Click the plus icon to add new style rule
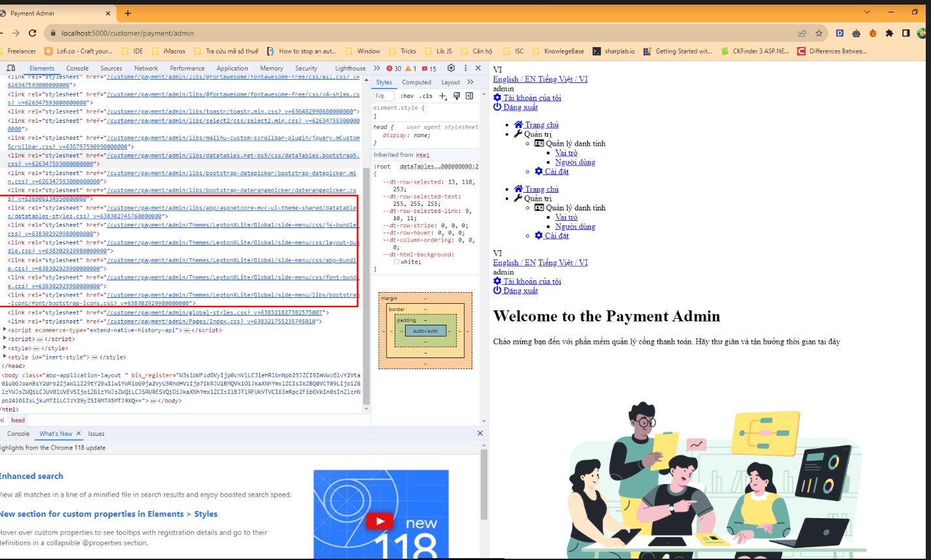 (443, 96)
